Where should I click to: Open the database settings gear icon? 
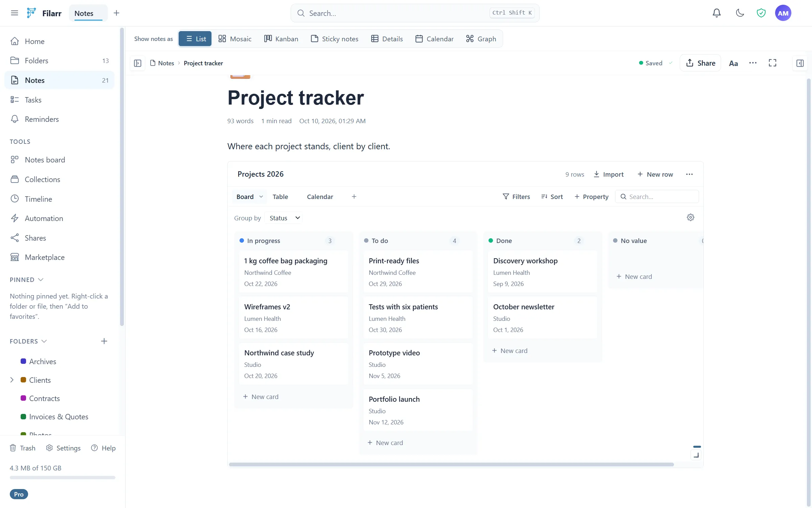pyautogui.click(x=691, y=217)
